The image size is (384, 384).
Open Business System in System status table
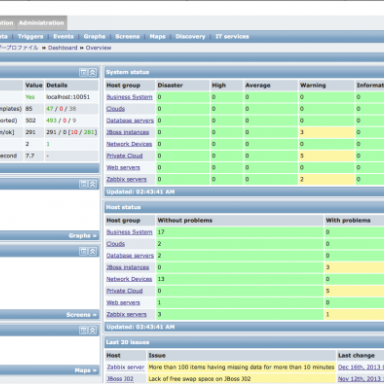(129, 97)
